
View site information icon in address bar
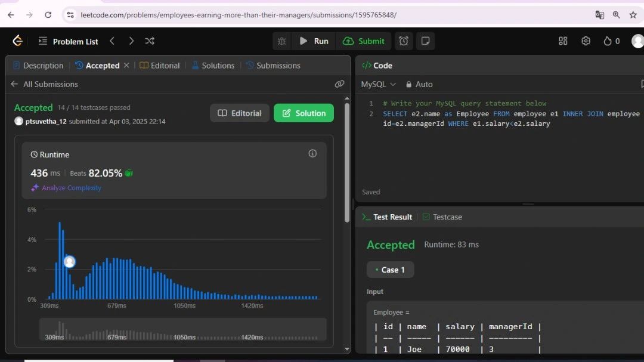click(x=70, y=15)
